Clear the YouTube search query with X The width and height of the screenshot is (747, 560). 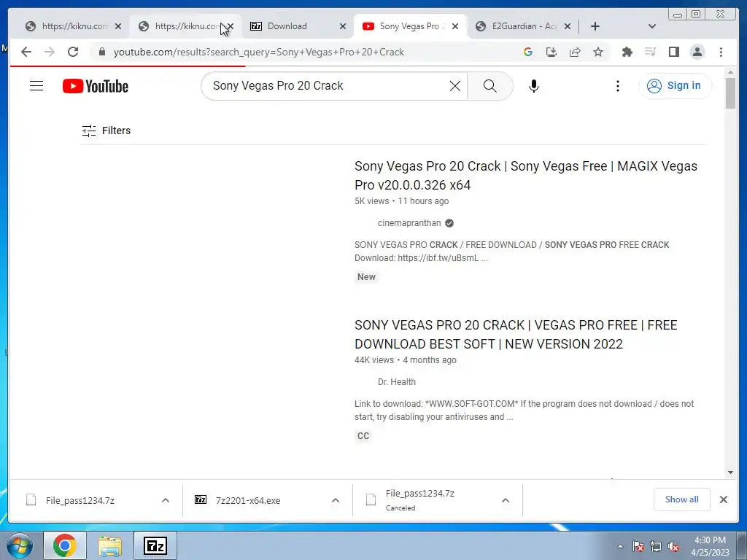tap(455, 86)
